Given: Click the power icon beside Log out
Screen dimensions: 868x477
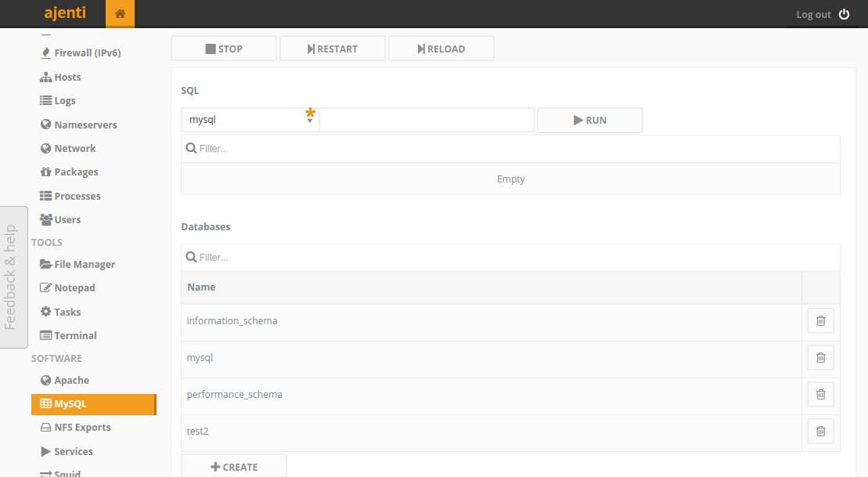Looking at the screenshot, I should click(845, 14).
